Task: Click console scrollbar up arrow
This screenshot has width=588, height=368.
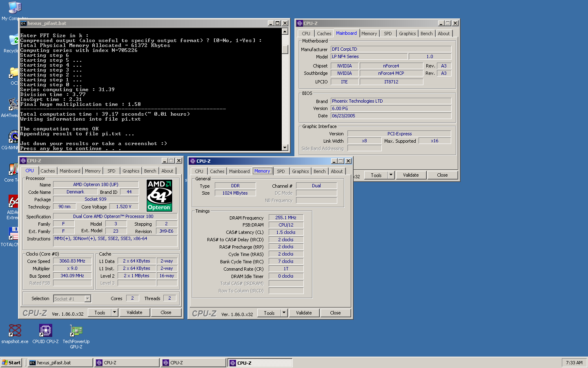Action: (285, 31)
